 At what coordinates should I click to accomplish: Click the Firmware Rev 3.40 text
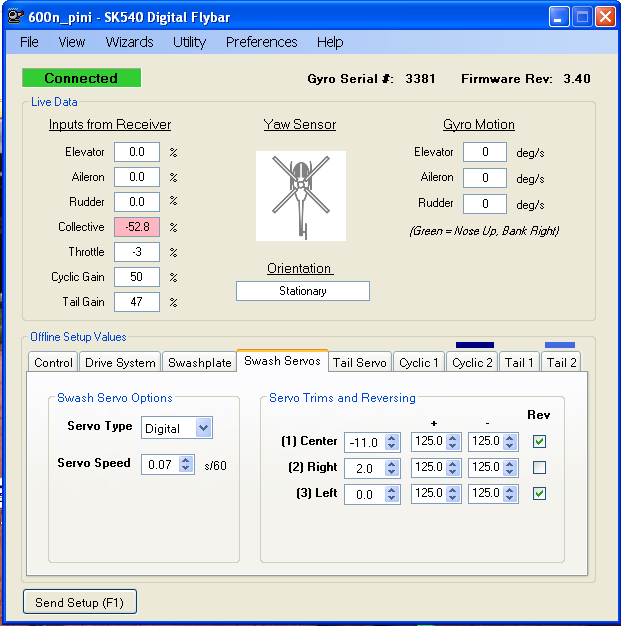point(526,79)
